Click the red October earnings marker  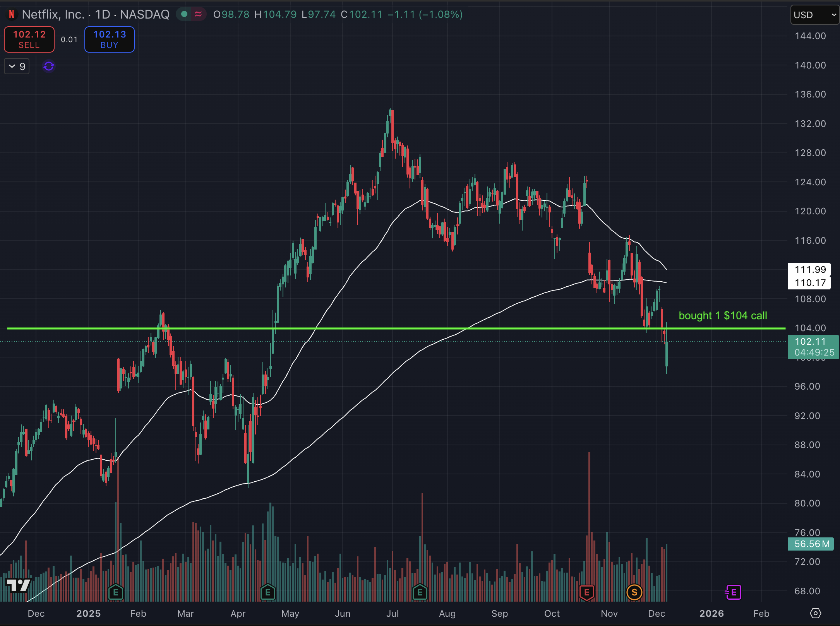pos(587,592)
